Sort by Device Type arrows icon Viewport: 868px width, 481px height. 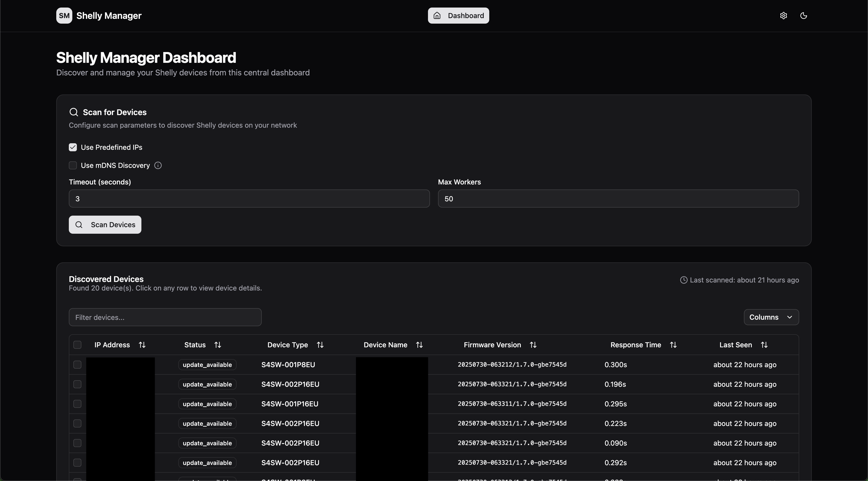coord(320,345)
